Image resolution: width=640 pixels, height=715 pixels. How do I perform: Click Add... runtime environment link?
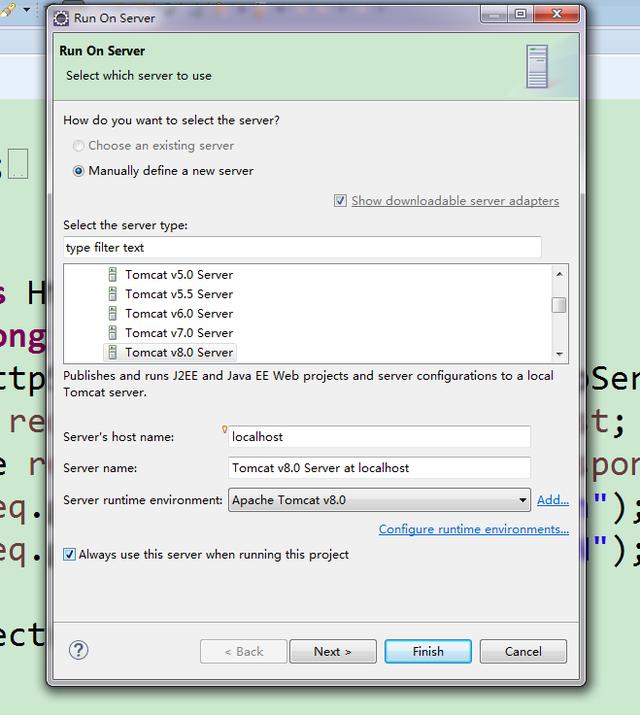tap(553, 500)
